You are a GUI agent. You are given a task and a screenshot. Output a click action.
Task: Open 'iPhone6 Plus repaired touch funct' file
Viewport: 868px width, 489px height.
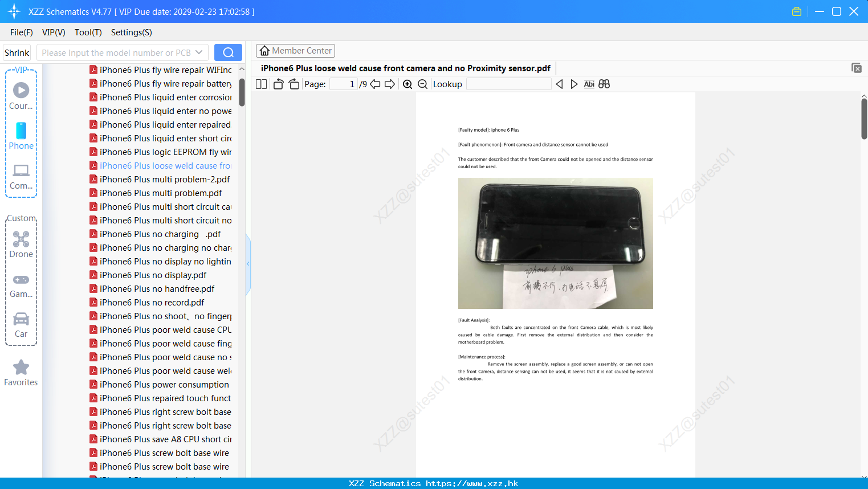click(x=161, y=398)
